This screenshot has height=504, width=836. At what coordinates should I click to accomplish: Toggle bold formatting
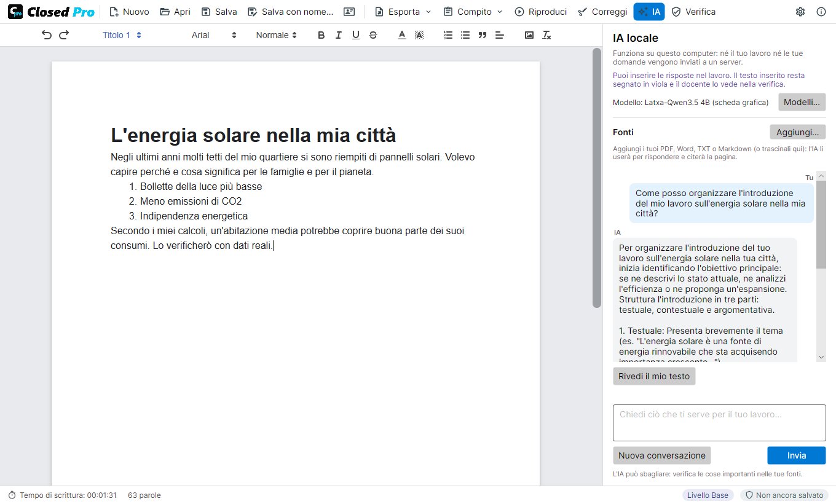pos(321,35)
